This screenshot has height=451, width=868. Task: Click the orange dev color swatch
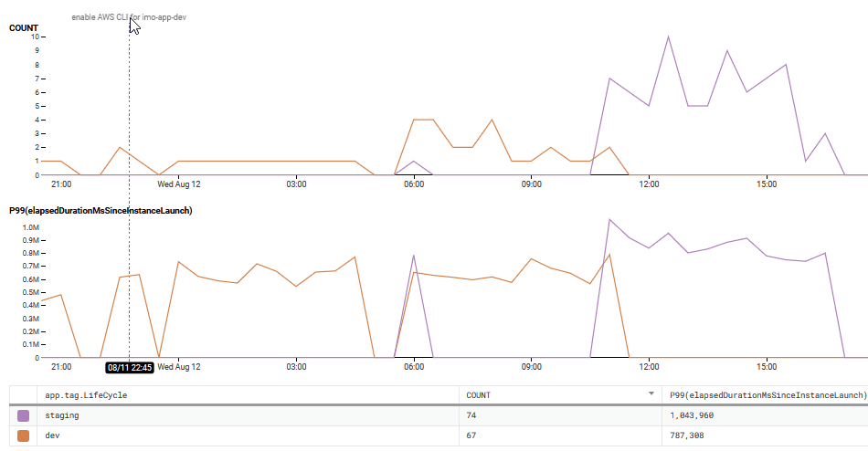point(23,436)
